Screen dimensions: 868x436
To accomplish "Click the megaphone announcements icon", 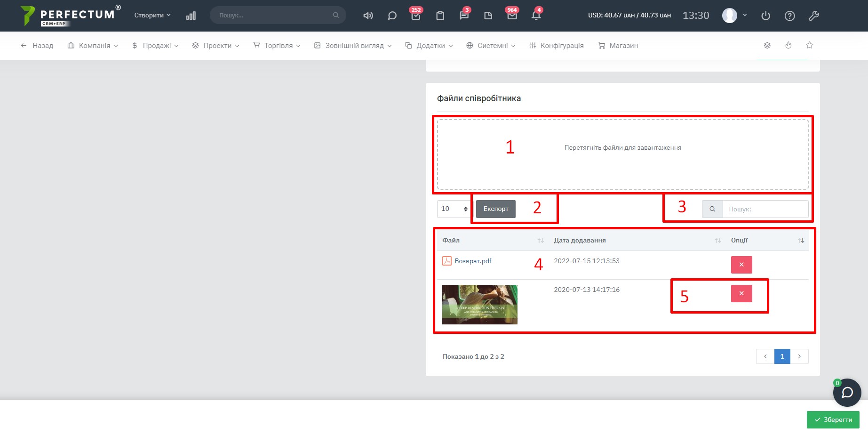I will pos(368,16).
